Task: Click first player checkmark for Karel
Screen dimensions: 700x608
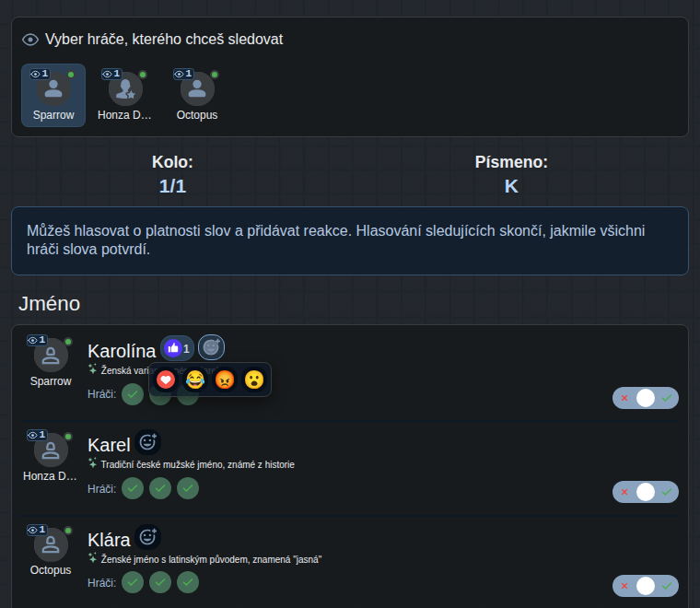Action: pyautogui.click(x=133, y=488)
